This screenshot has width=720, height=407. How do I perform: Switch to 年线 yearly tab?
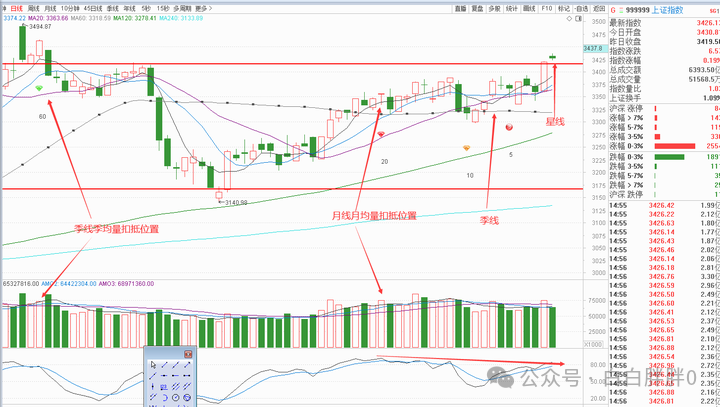point(130,9)
